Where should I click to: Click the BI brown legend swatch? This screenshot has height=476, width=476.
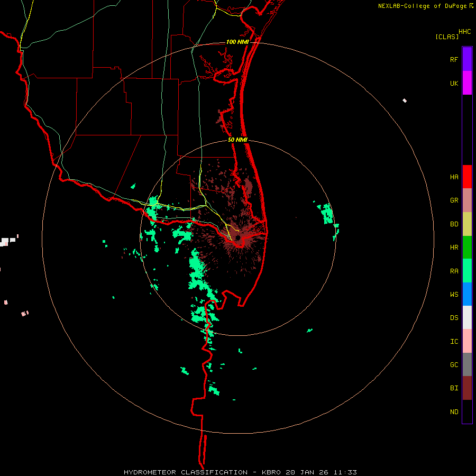467,388
